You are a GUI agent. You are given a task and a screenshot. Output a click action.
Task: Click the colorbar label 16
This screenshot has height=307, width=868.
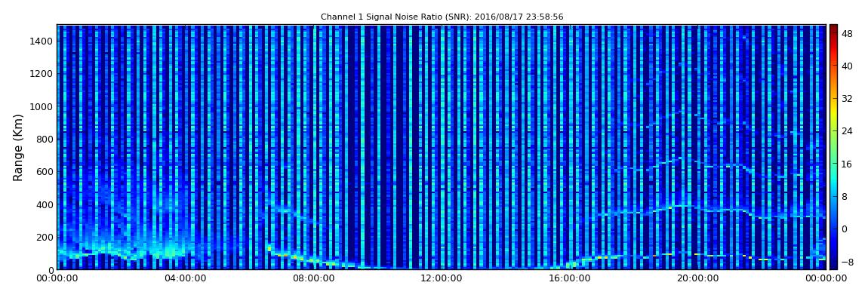847,164
